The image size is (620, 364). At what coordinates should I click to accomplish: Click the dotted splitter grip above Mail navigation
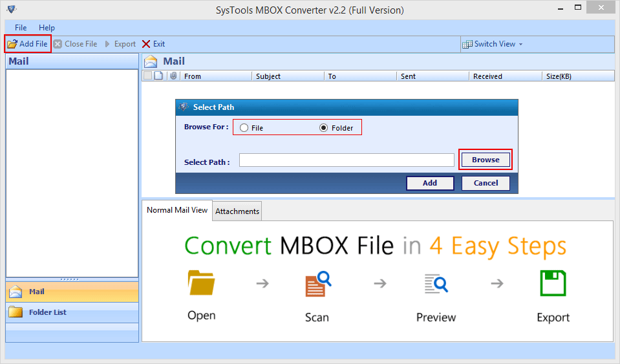70,279
